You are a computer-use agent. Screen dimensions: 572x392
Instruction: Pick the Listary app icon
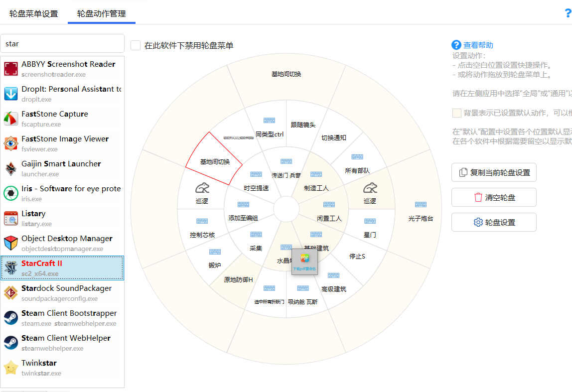point(11,218)
